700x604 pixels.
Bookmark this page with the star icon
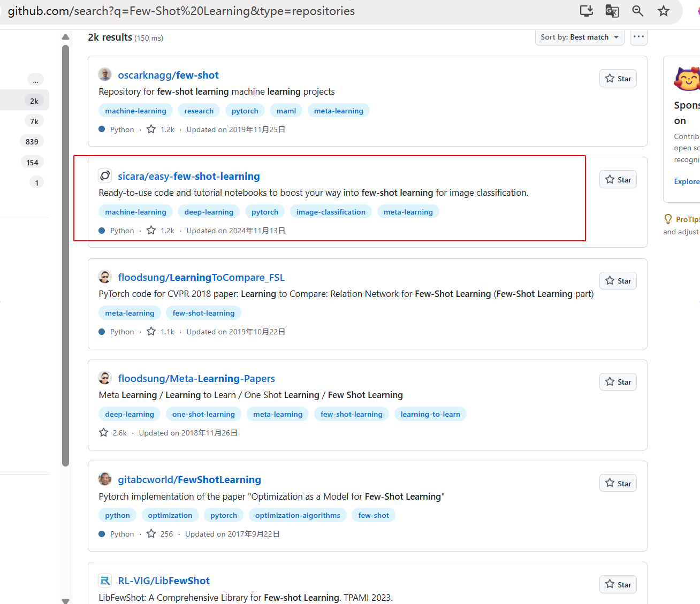pos(664,11)
